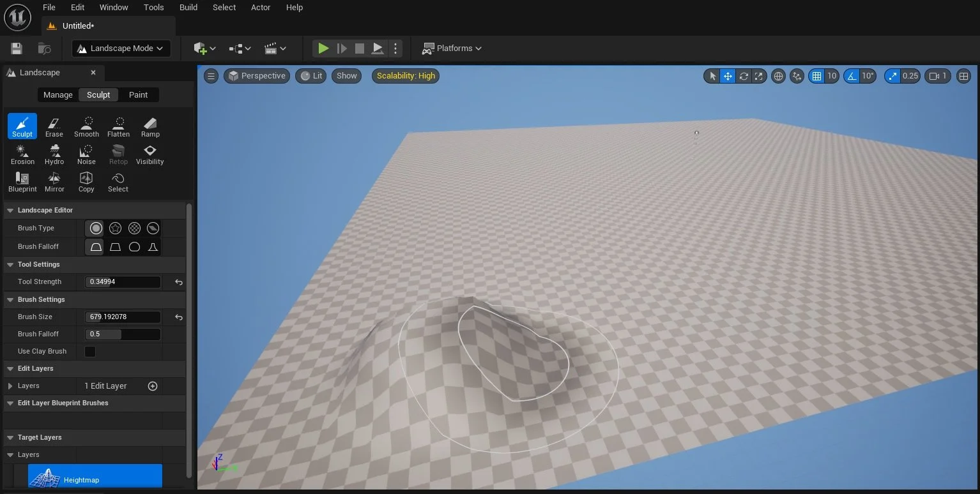
Task: Select the Sculpt tool
Action: (22, 126)
